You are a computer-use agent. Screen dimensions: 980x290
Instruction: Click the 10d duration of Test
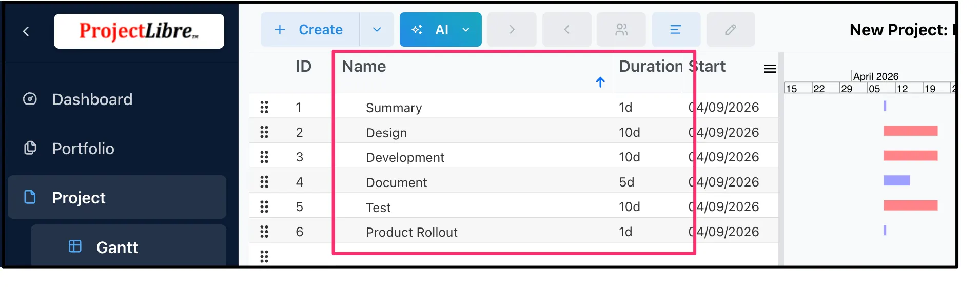pos(630,206)
